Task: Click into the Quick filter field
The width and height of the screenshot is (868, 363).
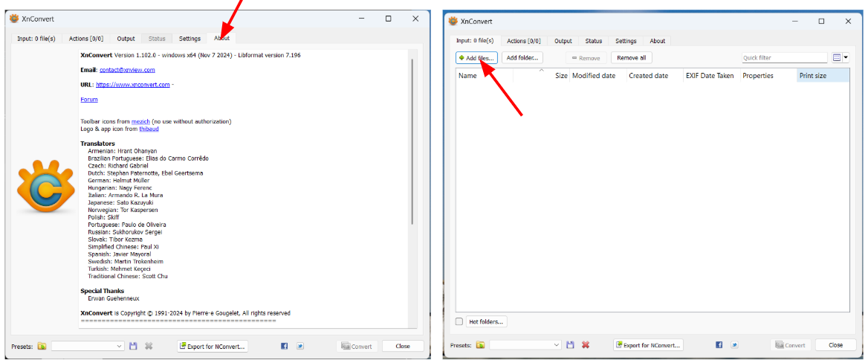Action: pyautogui.click(x=785, y=57)
